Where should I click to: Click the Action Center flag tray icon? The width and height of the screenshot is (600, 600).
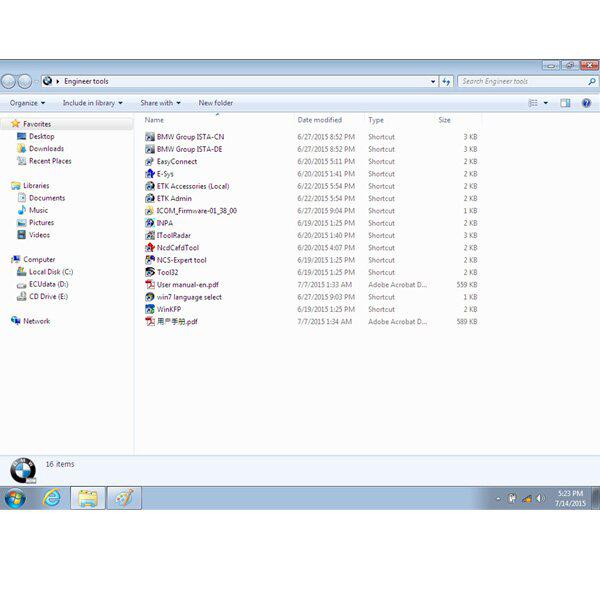pos(512,498)
